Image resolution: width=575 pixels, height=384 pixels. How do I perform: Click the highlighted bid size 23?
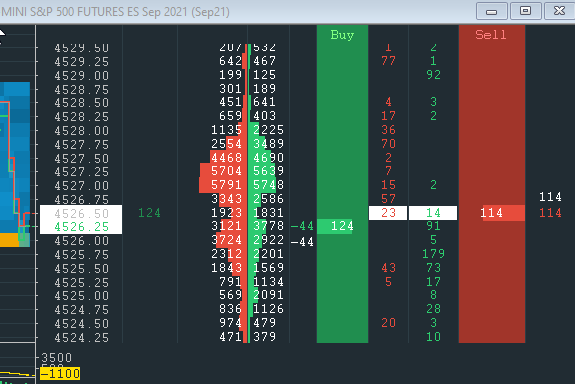[x=388, y=213]
